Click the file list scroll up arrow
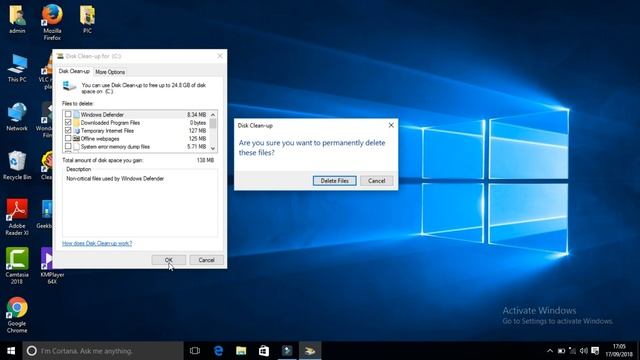 [x=213, y=115]
